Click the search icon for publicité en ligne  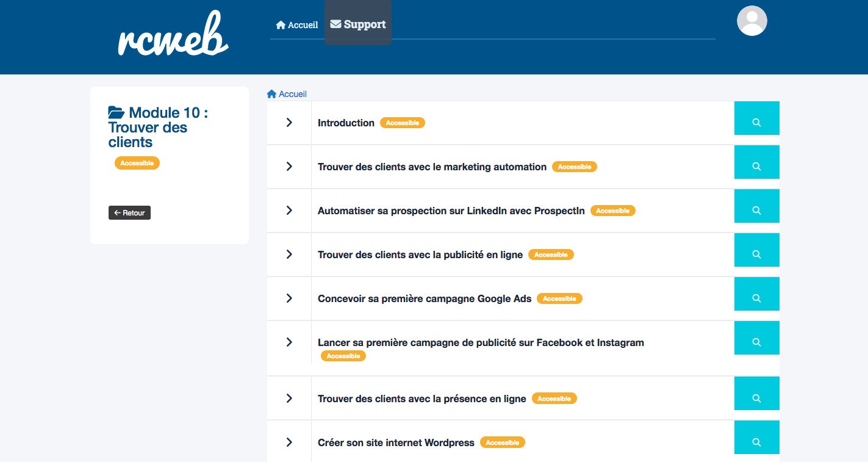756,250
